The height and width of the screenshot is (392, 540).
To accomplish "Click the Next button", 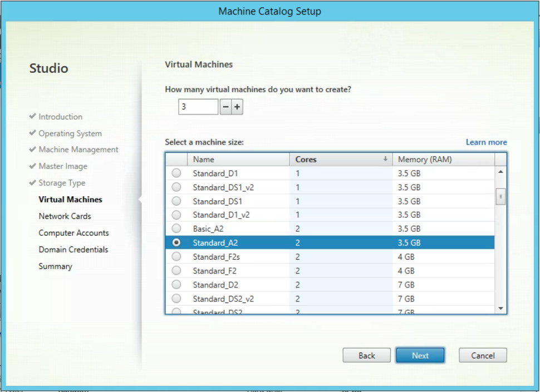I will [x=420, y=355].
